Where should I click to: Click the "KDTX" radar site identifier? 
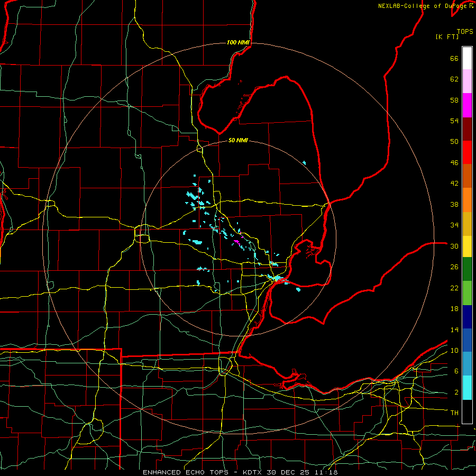click(x=253, y=472)
